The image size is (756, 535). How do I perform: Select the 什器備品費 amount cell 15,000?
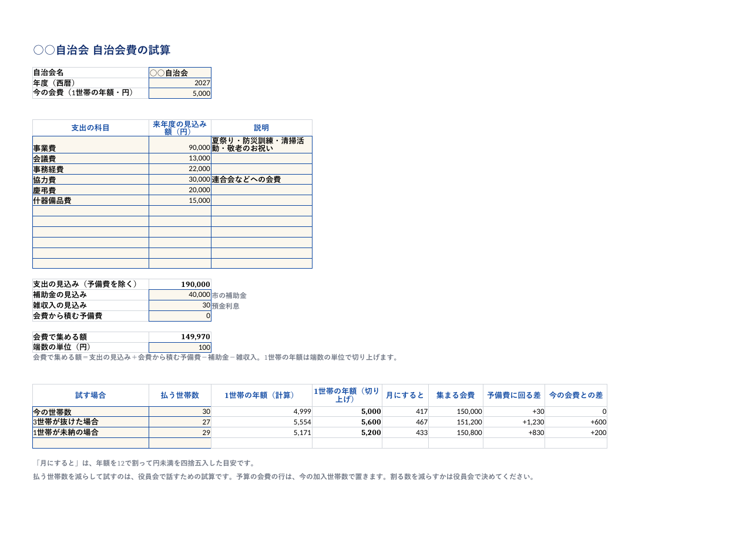(x=180, y=200)
